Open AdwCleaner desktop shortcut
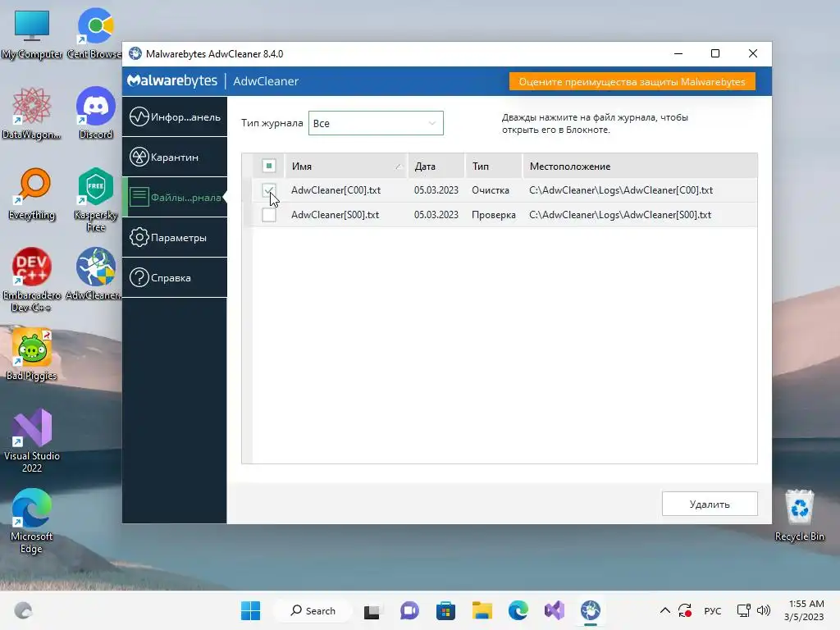 click(x=95, y=274)
